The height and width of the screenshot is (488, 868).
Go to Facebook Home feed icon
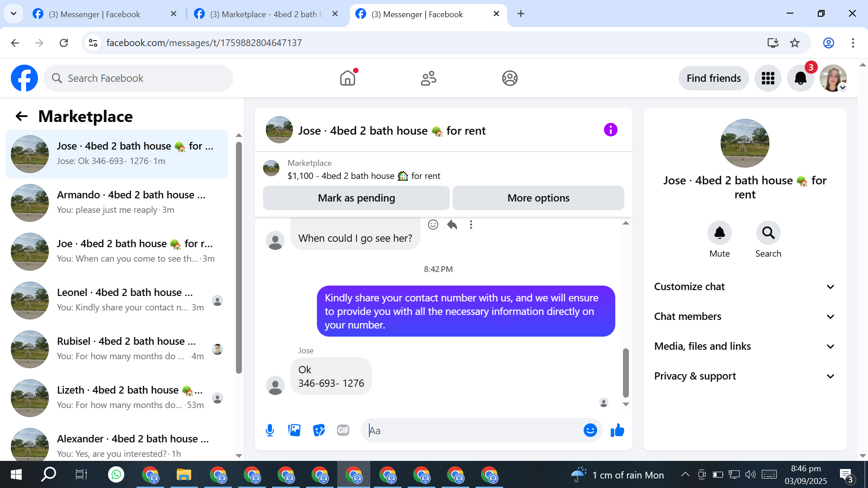348,78
